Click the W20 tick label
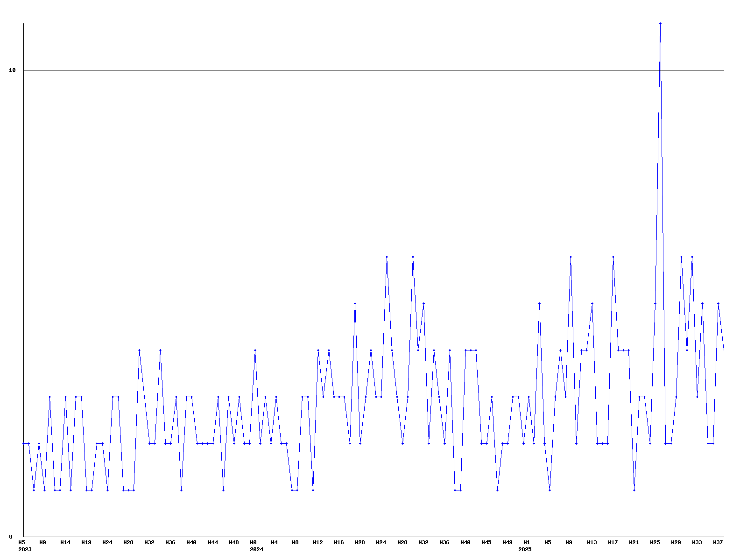747x560 pixels. [360, 542]
